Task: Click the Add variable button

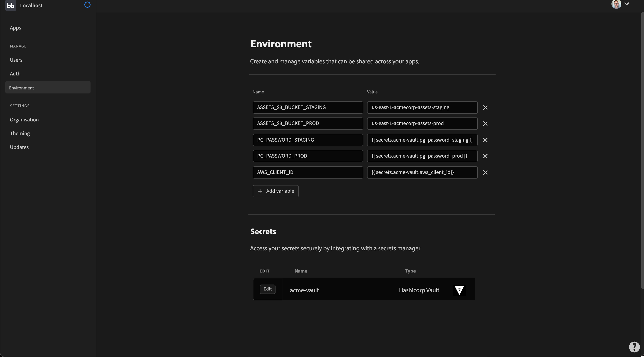Action: 276,191
